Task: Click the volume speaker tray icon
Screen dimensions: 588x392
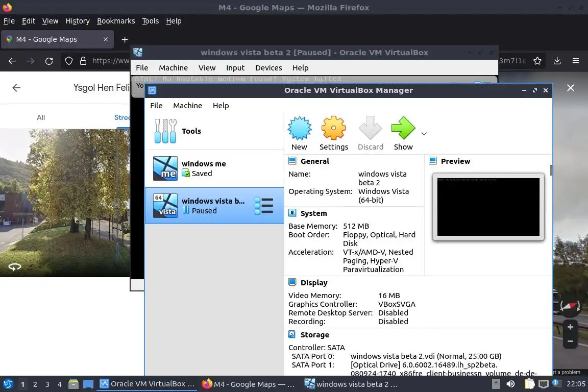Action: point(510,384)
